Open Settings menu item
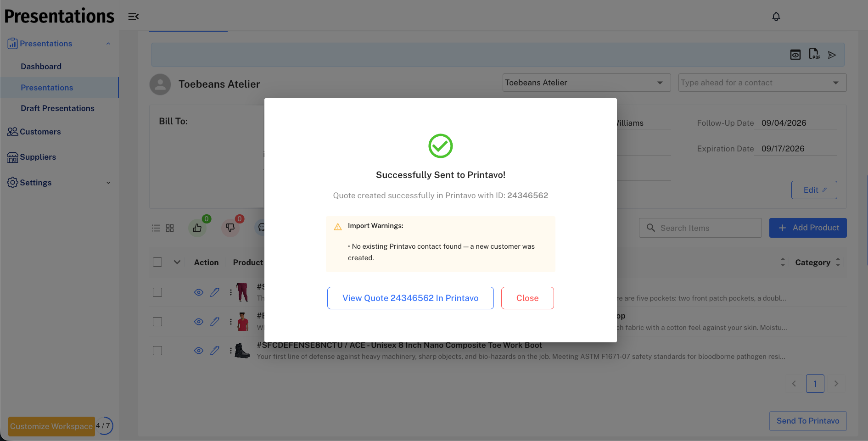868x441 pixels. (36, 183)
